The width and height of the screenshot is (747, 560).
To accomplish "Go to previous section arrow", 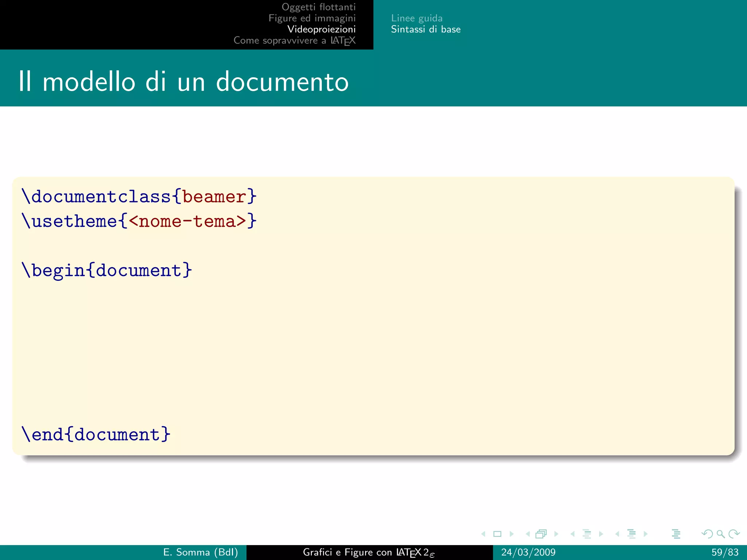I will coord(617,534).
